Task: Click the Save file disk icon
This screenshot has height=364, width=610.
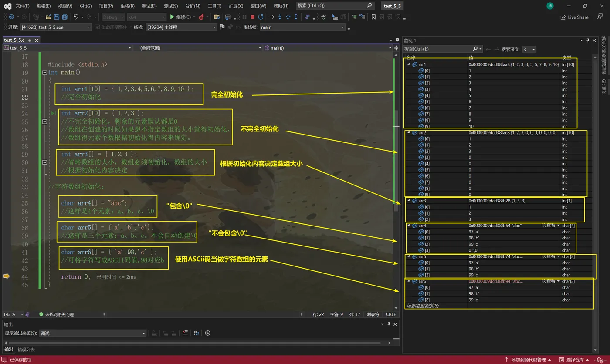Action: coord(57,17)
